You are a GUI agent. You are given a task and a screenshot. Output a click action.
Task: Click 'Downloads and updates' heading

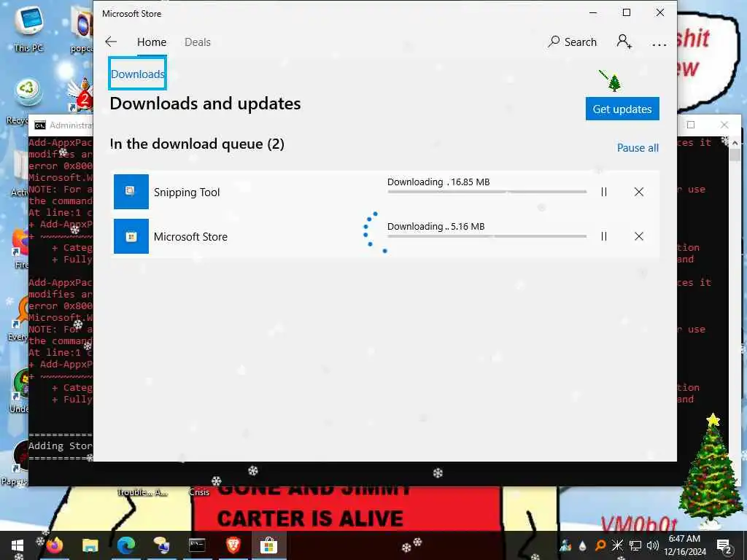tap(205, 104)
